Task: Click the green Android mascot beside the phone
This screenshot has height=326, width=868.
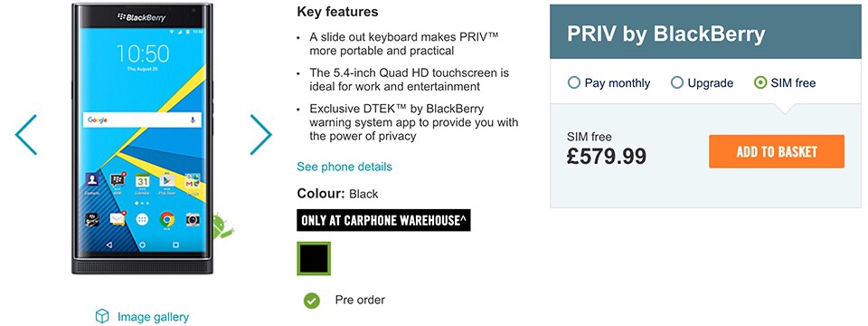Action: [x=224, y=225]
